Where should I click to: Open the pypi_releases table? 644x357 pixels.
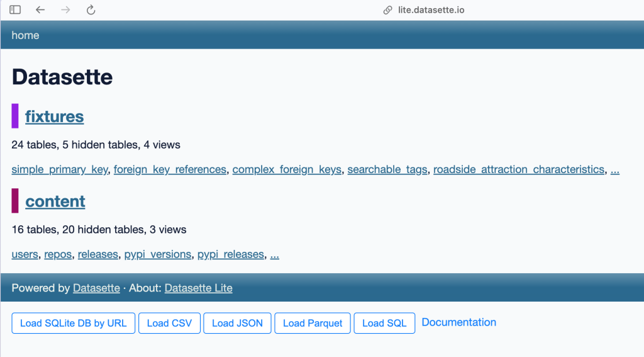[x=231, y=254]
